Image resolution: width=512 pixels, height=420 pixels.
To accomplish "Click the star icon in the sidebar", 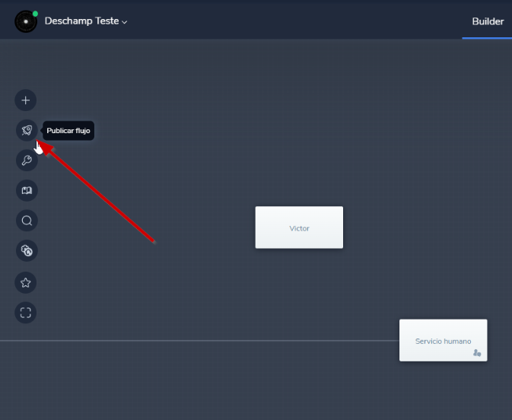I will click(x=26, y=282).
